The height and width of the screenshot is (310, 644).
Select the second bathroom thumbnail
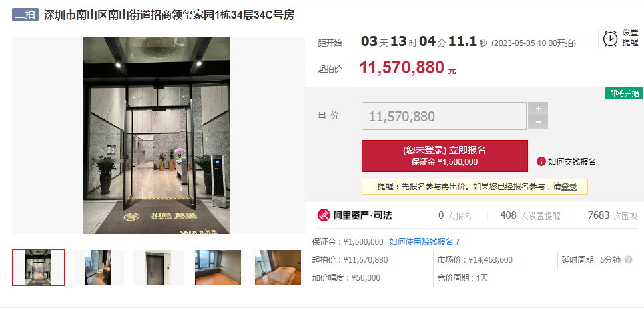[x=99, y=267]
